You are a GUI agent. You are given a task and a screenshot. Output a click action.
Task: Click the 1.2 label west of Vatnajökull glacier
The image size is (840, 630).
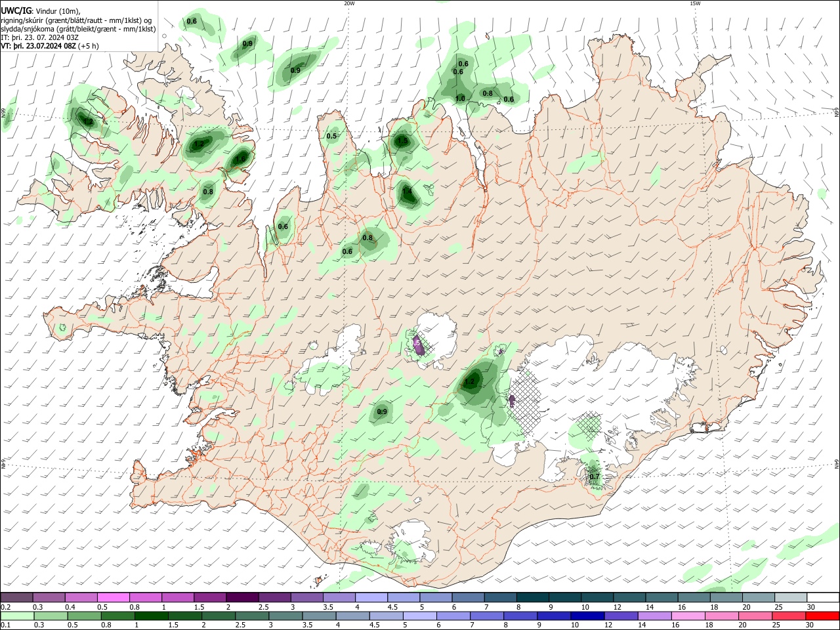click(x=469, y=381)
